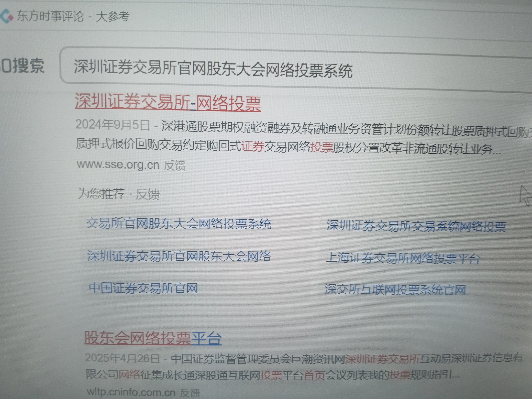Viewport: 532px width, 399px height.
Task: Open result 股东会网络投票平台
Action: (153, 338)
